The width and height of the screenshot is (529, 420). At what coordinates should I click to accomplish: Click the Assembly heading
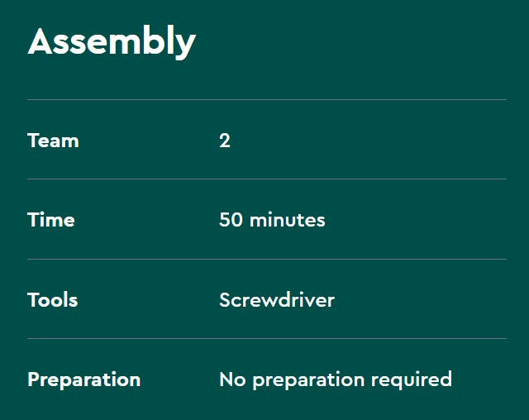click(112, 42)
